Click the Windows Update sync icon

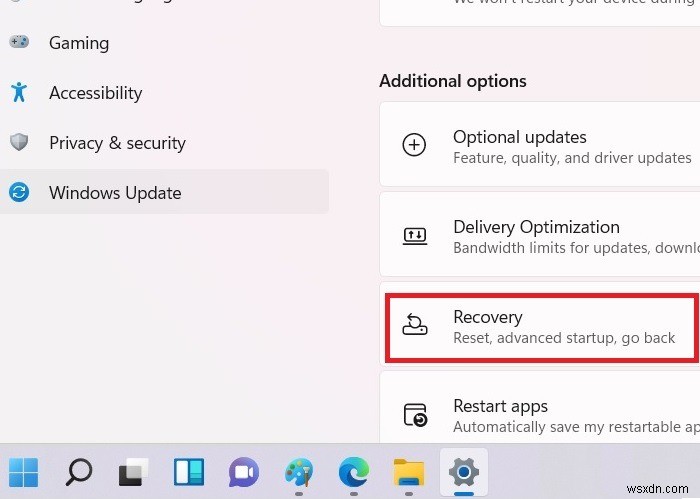[19, 192]
